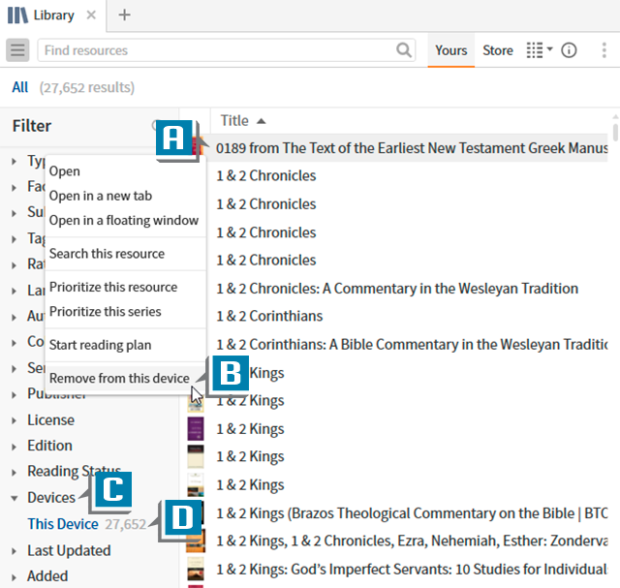Image resolution: width=620 pixels, height=588 pixels.
Task: Click the Library books tab icon
Action: tap(18, 15)
